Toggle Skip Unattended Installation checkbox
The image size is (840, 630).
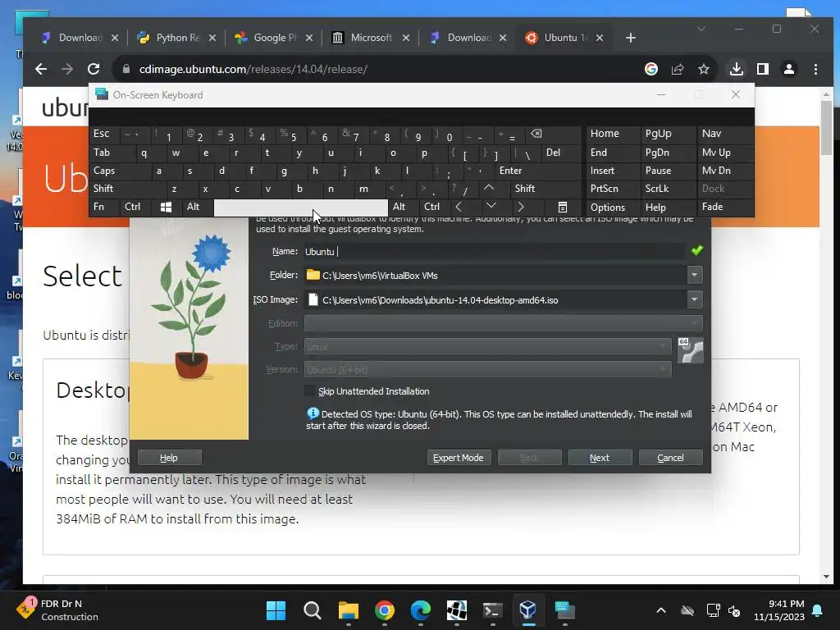[x=309, y=391]
